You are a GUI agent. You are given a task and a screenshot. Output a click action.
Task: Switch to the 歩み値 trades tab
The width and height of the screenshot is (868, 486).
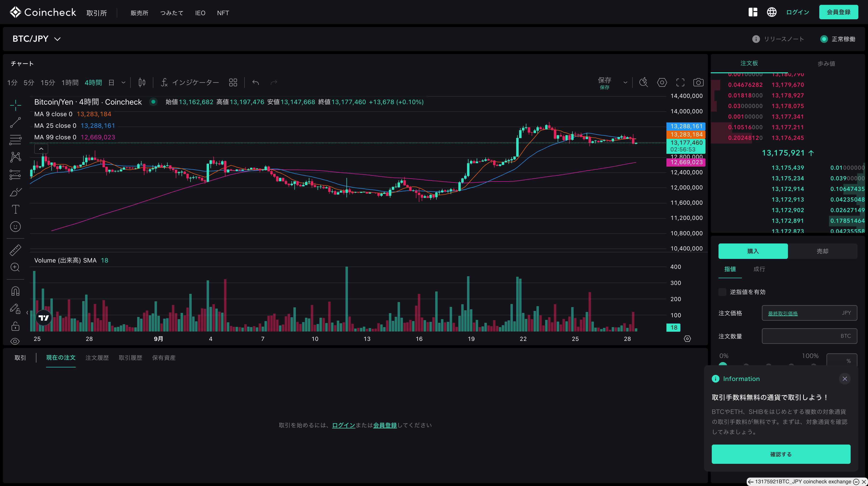point(826,64)
